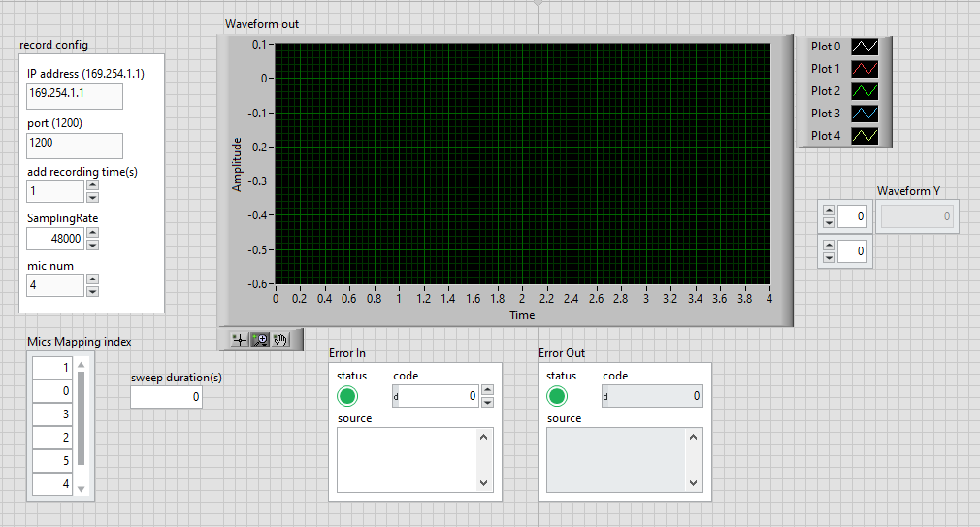
Task: Click the Plot 2 green legend icon
Action: (865, 91)
